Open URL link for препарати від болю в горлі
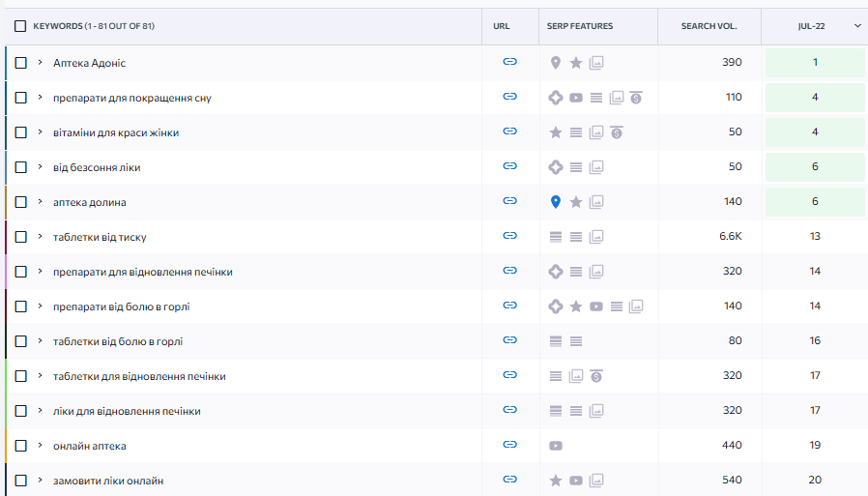 (509, 306)
